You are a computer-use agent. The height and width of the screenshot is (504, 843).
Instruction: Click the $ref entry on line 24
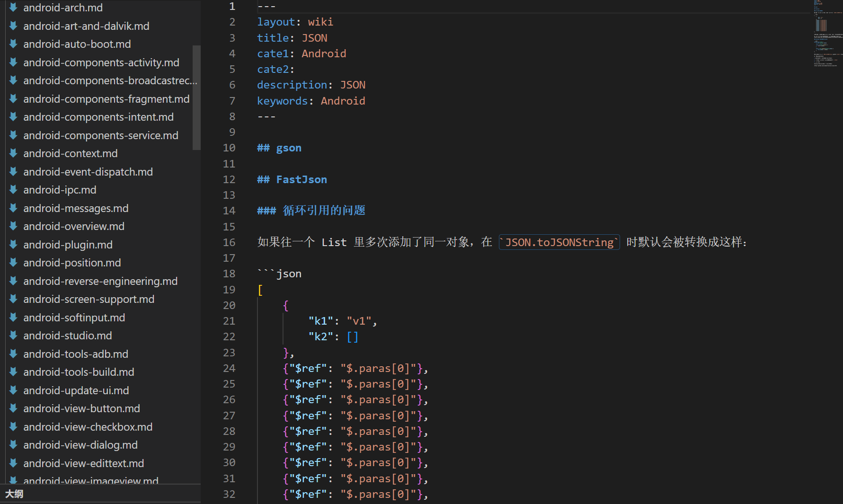(355, 368)
